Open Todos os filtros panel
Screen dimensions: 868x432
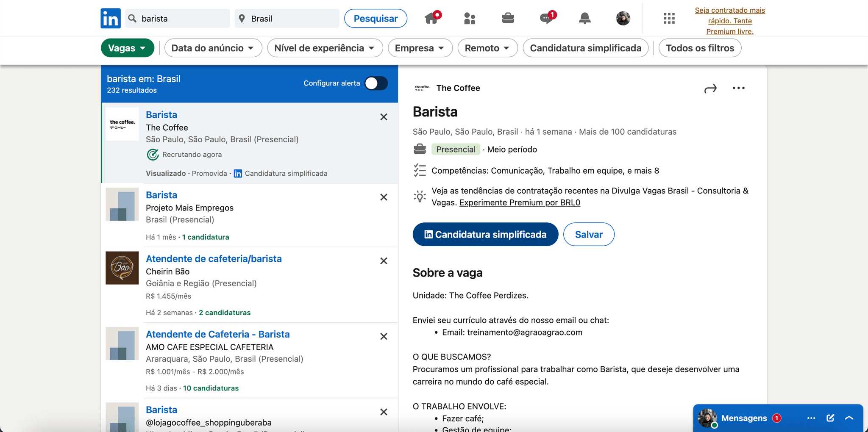(x=699, y=48)
